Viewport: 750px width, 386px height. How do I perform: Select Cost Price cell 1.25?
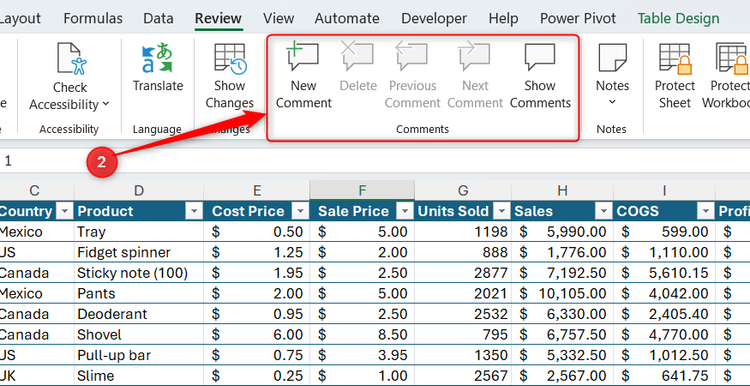pos(257,252)
